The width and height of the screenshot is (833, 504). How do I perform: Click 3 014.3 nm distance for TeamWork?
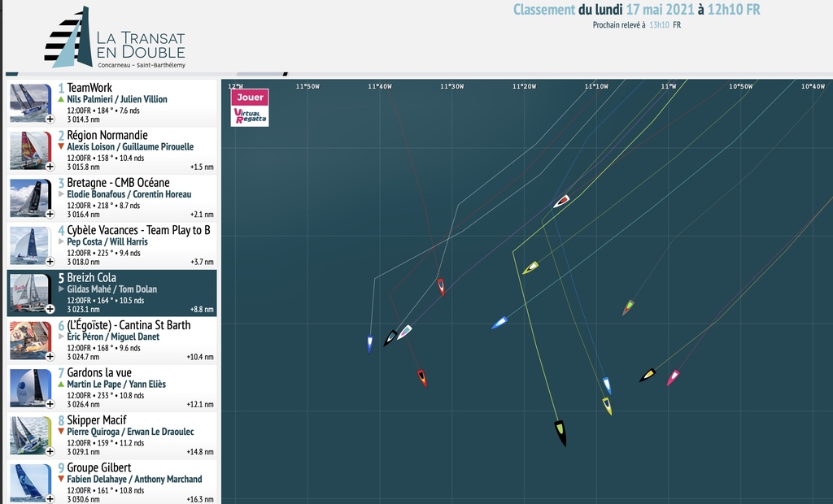click(x=84, y=119)
